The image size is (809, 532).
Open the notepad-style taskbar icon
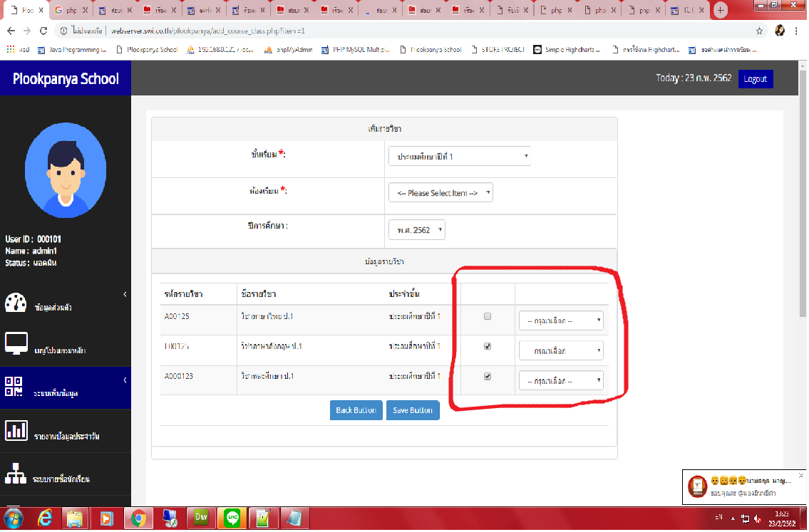pos(263,518)
